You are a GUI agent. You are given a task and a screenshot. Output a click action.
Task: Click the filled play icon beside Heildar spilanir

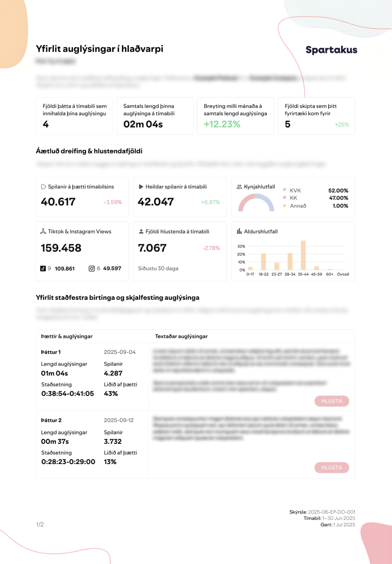tap(141, 187)
